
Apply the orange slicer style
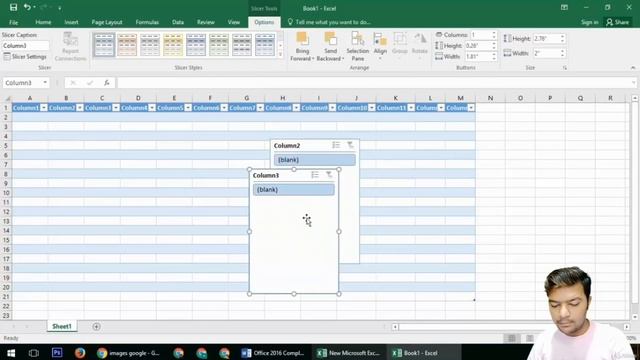[x=127, y=45]
